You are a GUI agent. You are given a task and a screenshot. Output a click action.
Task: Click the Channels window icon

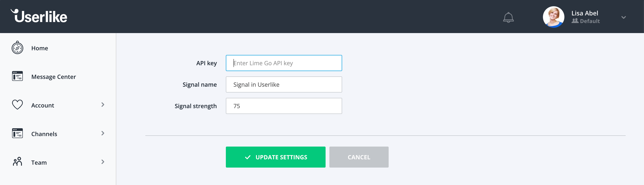pyautogui.click(x=17, y=133)
